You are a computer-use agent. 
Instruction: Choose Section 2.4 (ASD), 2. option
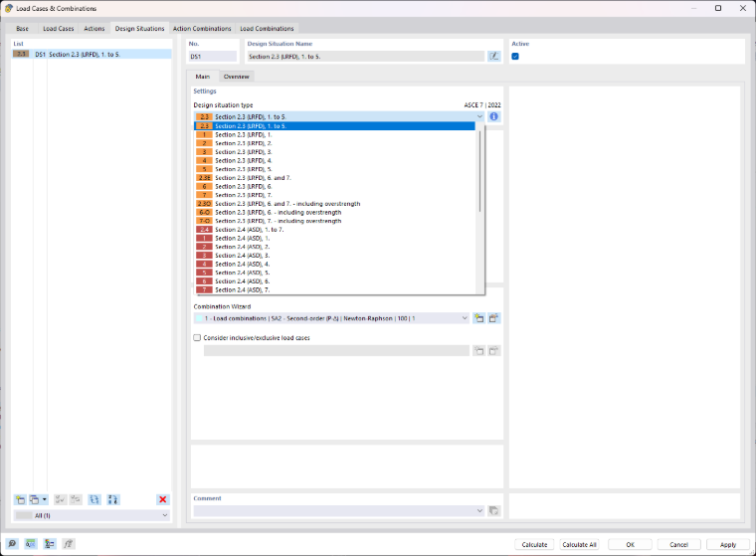point(335,247)
